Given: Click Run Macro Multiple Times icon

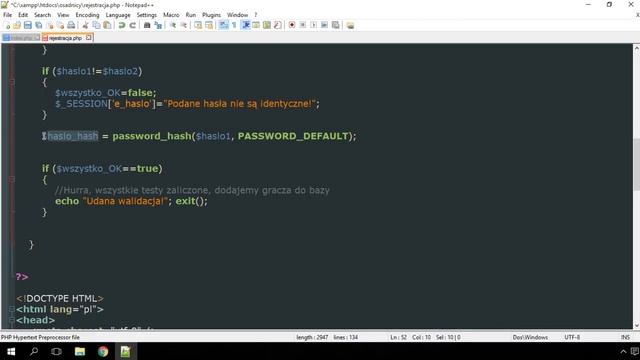Looking at the screenshot, I should [324, 25].
